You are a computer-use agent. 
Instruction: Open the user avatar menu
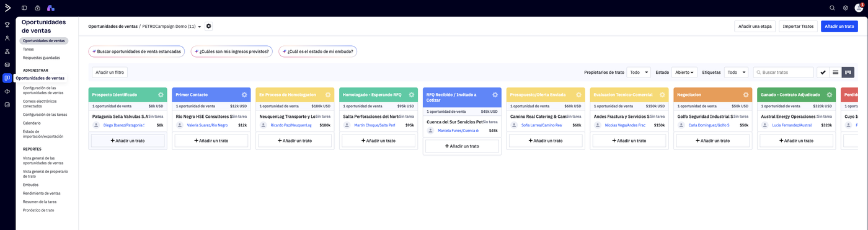tap(859, 7)
